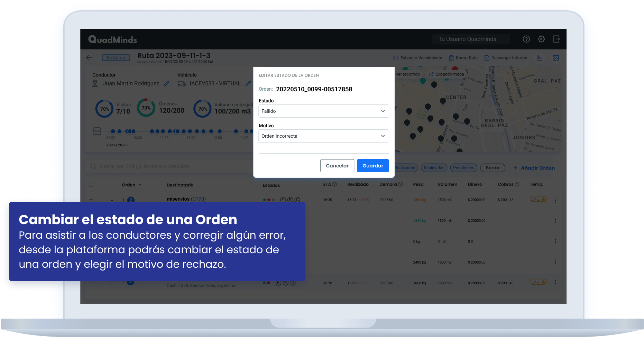Sort by the Orden column arrow
644x339 pixels.
point(140,185)
